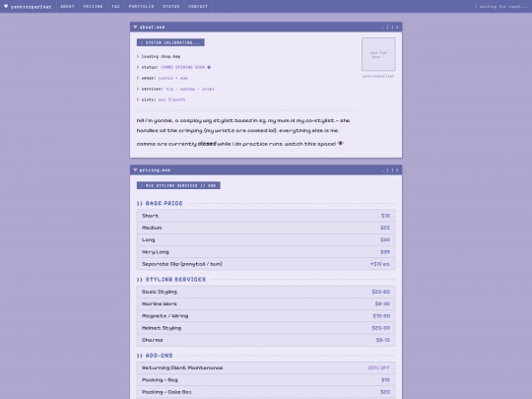
Task: Select the Hairline Work row
Action: 266,303
